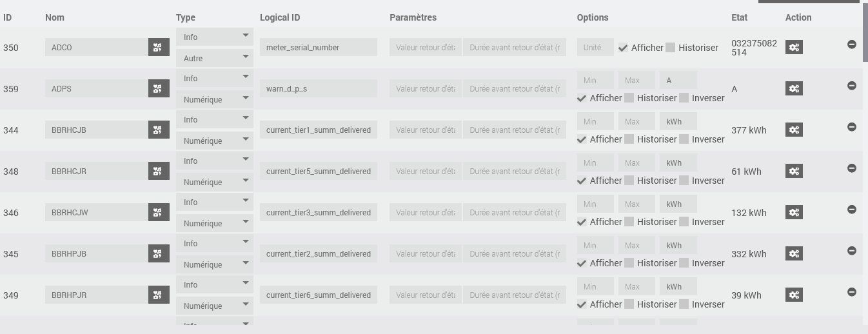The image size is (868, 334).
Task: Open configuration gears for BBRHCJR row
Action: click(x=794, y=171)
